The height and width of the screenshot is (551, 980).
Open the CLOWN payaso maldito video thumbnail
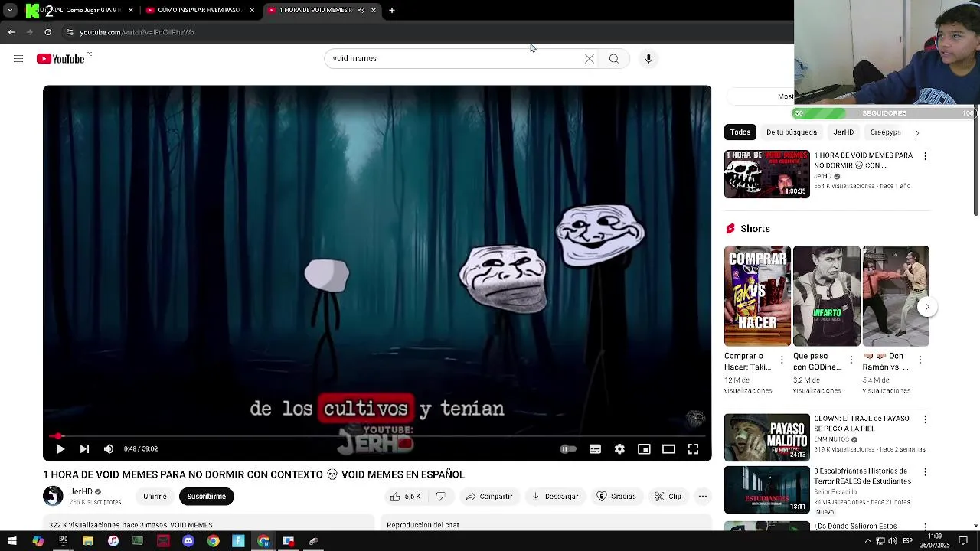[x=766, y=437]
